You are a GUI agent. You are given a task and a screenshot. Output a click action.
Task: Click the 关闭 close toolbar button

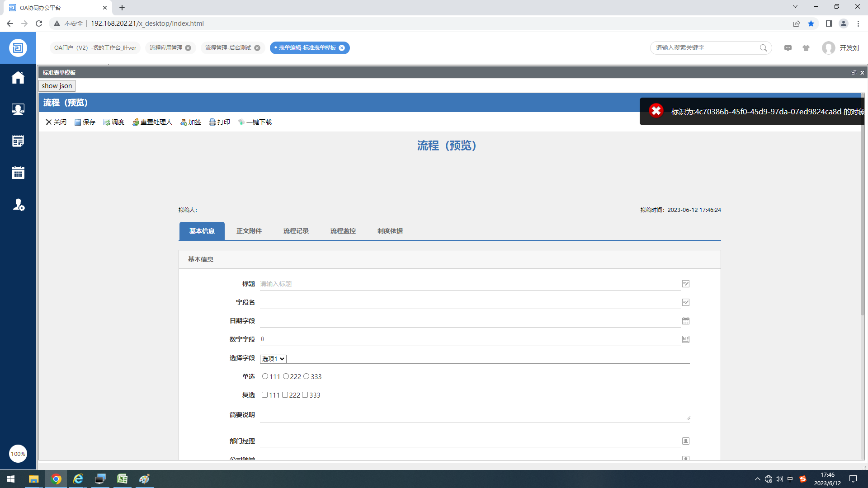pos(56,122)
